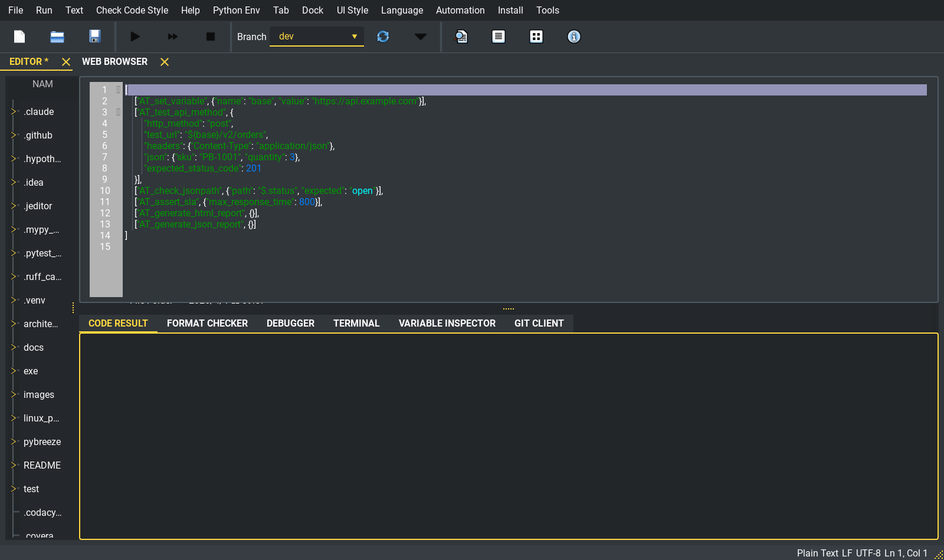The image size is (944, 560).
Task: Open the Install menu
Action: pyautogui.click(x=510, y=10)
